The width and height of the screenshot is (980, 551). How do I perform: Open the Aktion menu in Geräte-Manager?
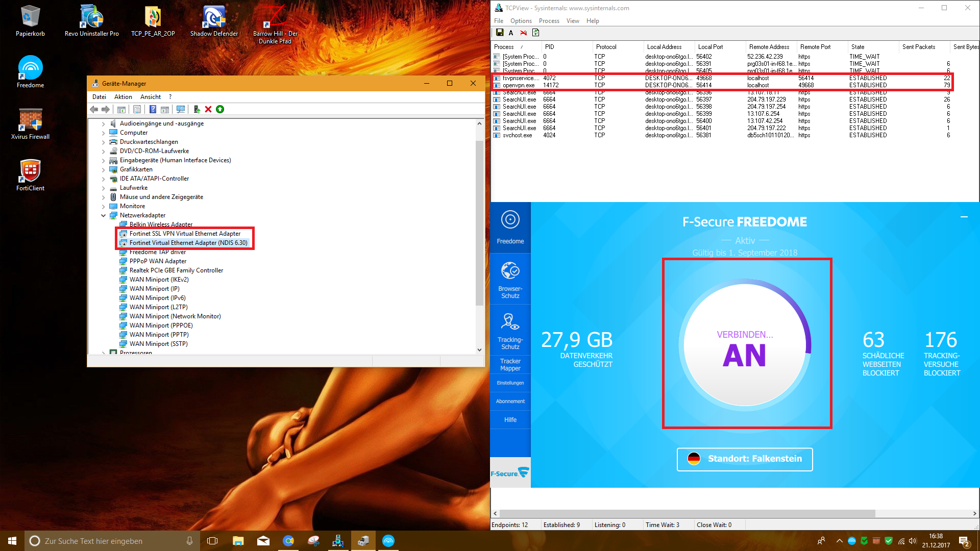123,97
